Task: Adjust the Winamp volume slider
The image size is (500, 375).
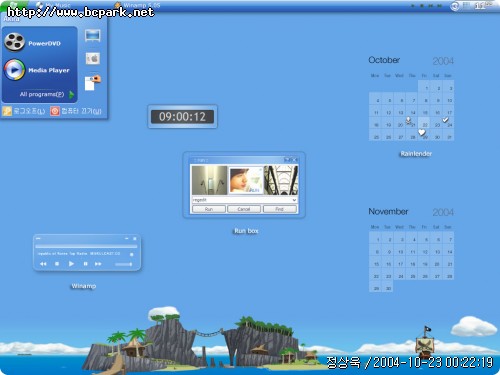Action: tap(123, 264)
